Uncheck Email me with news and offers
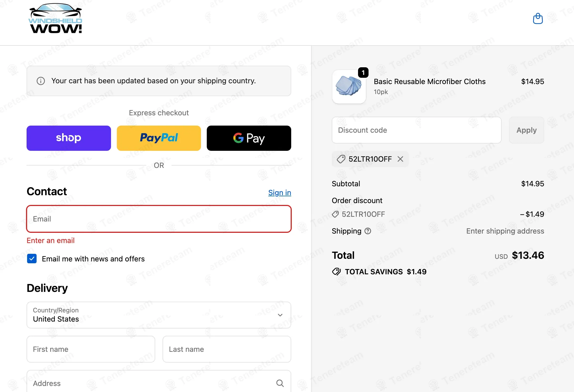 point(32,259)
